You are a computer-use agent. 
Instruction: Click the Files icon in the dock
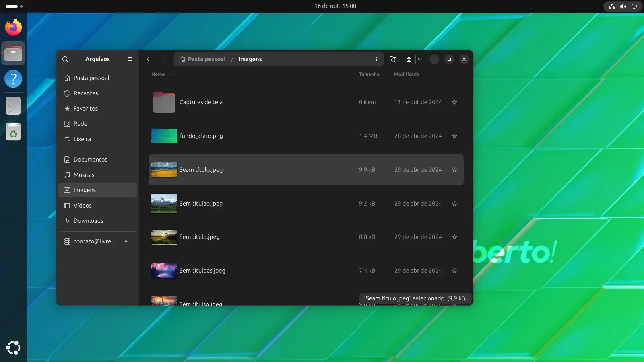coord(13,53)
